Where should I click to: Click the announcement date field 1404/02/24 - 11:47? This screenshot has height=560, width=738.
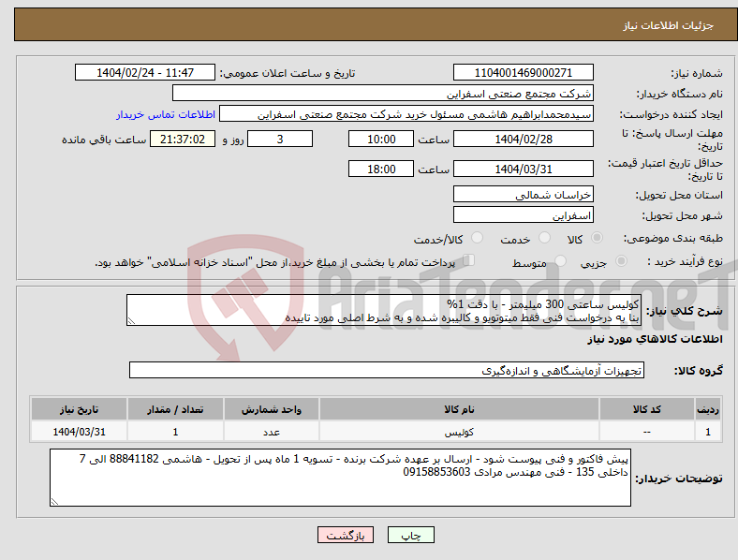145,72
